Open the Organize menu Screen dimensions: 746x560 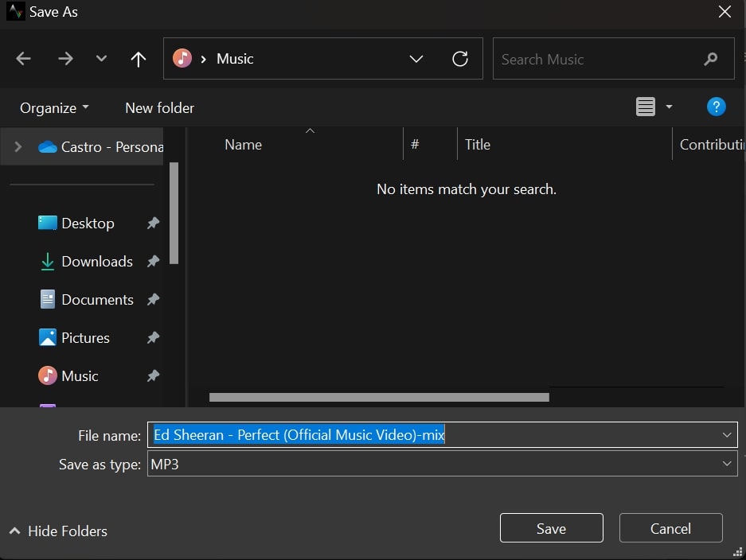[54, 108]
